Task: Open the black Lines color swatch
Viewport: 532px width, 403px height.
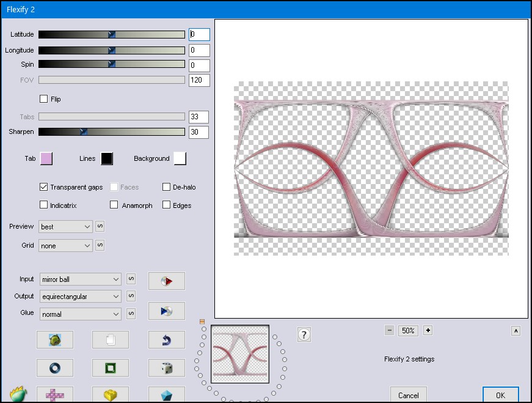Action: point(107,158)
